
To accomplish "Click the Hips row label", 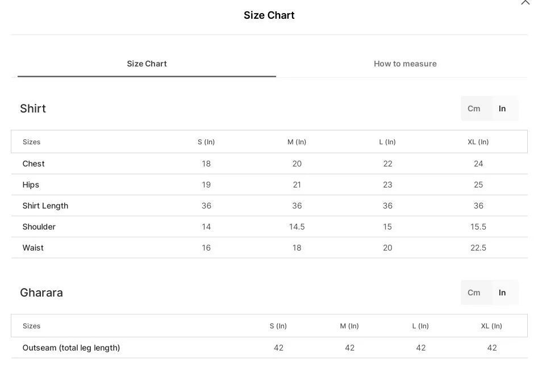I will coord(31,185).
